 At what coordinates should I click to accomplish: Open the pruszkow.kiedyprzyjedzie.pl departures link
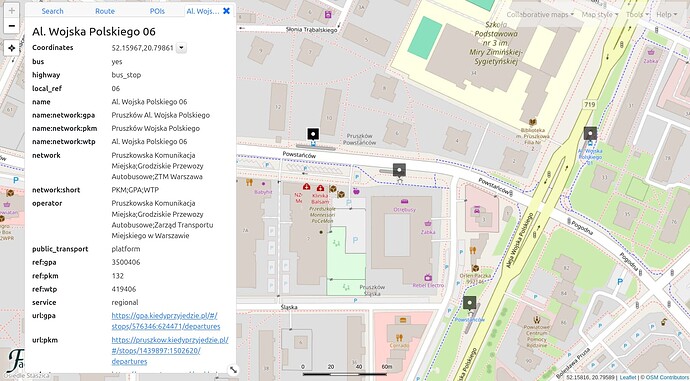pyautogui.click(x=170, y=351)
